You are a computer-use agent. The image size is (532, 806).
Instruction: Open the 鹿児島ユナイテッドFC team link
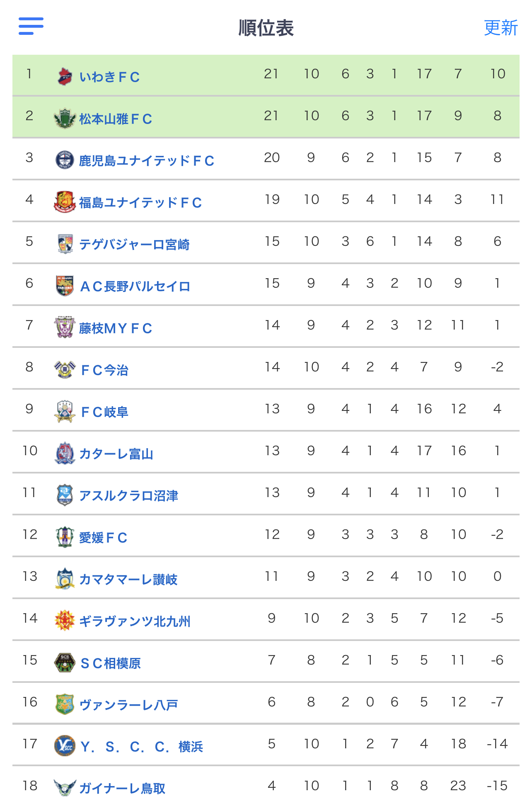point(147,161)
